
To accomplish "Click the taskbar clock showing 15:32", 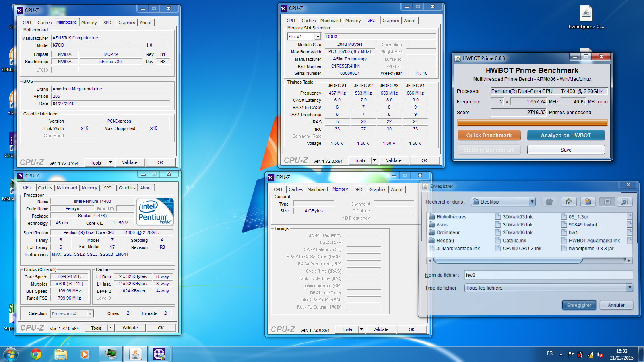I will 621,354.
